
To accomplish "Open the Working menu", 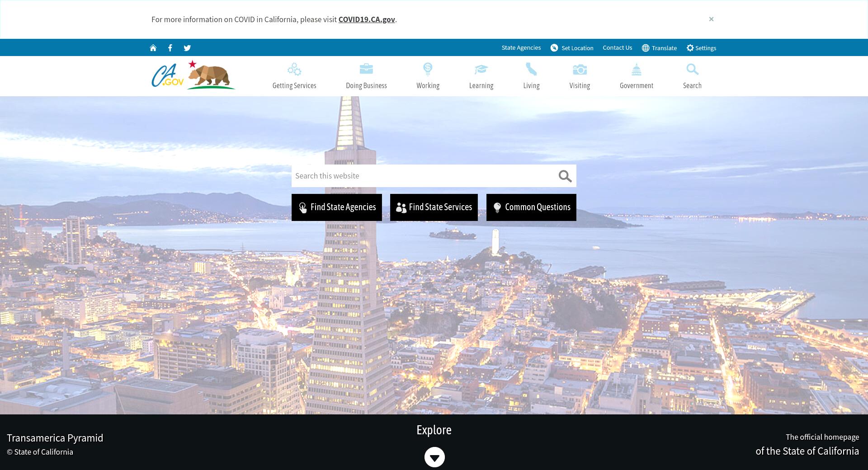I will 428,85.
